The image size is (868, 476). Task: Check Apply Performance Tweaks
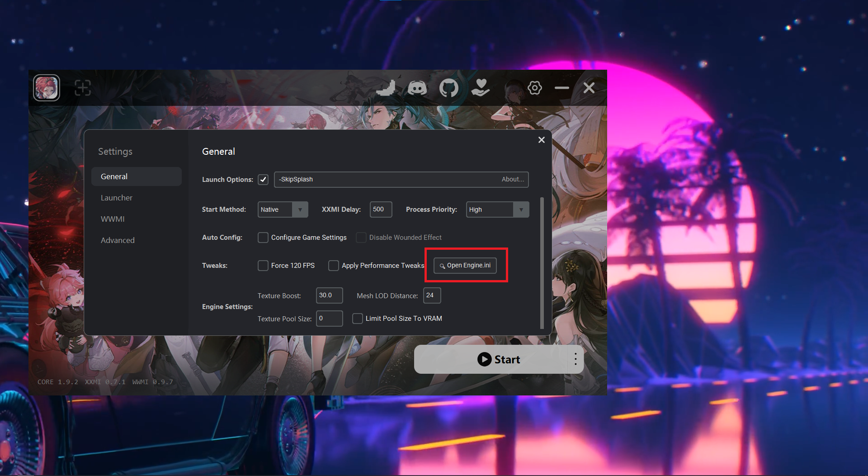[x=334, y=266]
